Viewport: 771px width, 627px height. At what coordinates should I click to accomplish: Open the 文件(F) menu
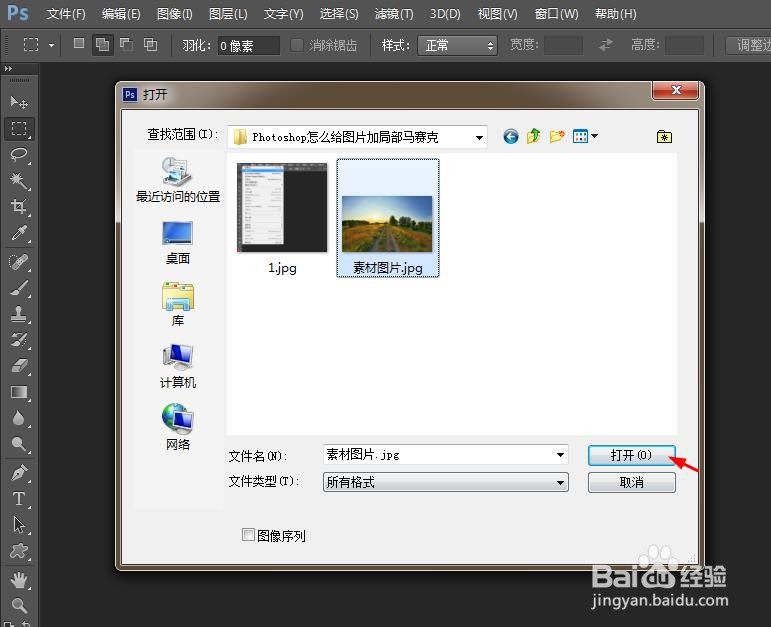click(x=66, y=14)
